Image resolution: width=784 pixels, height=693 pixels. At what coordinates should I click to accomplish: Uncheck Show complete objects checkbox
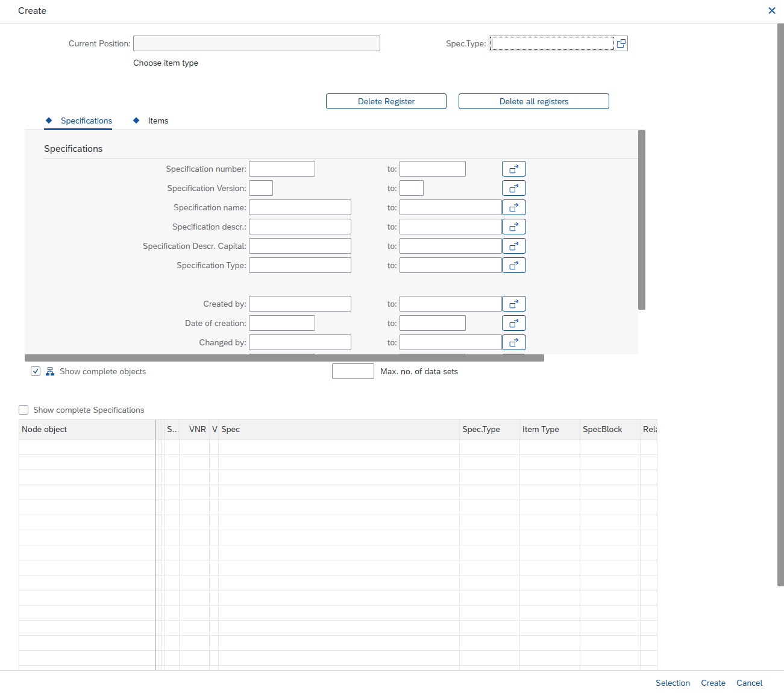click(36, 371)
